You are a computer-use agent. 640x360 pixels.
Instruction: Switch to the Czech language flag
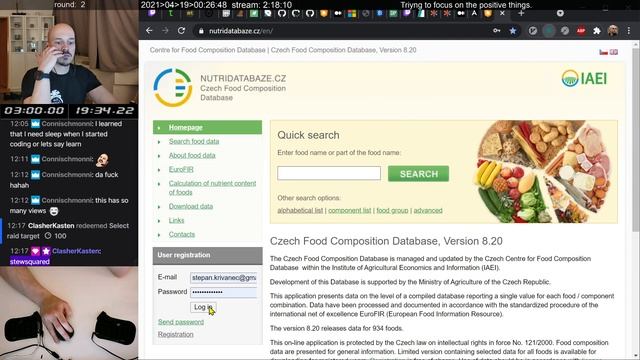click(603, 52)
